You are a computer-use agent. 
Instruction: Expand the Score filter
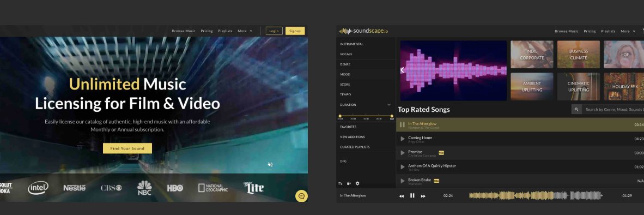[x=345, y=85]
